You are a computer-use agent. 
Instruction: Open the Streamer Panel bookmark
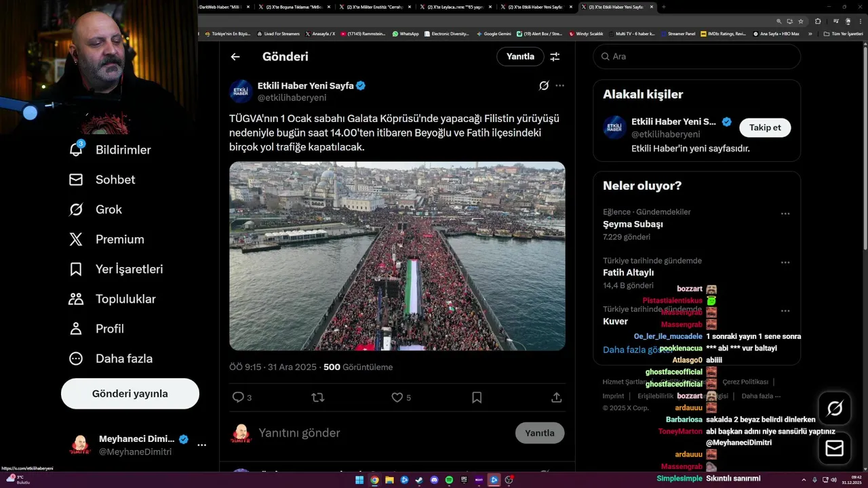click(678, 34)
